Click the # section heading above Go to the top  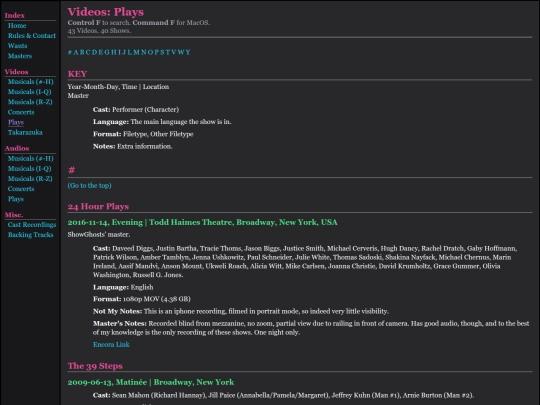(x=72, y=170)
